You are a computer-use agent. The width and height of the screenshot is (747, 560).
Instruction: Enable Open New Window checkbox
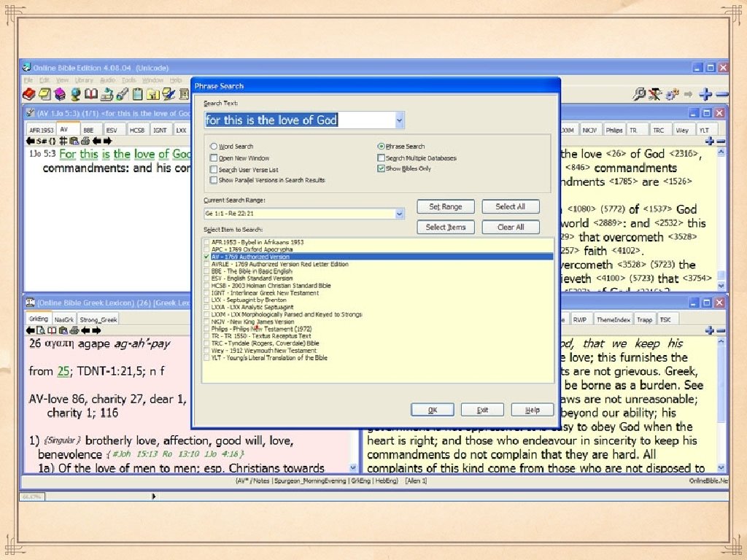point(214,157)
